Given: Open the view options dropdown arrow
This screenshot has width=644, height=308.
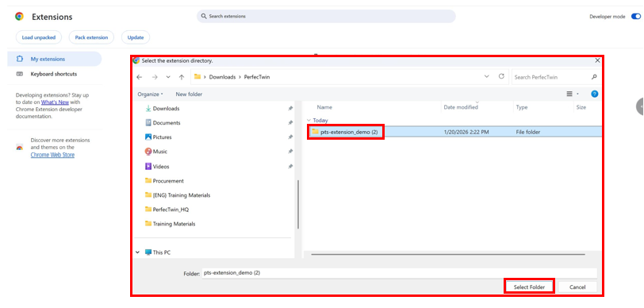Looking at the screenshot, I should click(x=577, y=94).
